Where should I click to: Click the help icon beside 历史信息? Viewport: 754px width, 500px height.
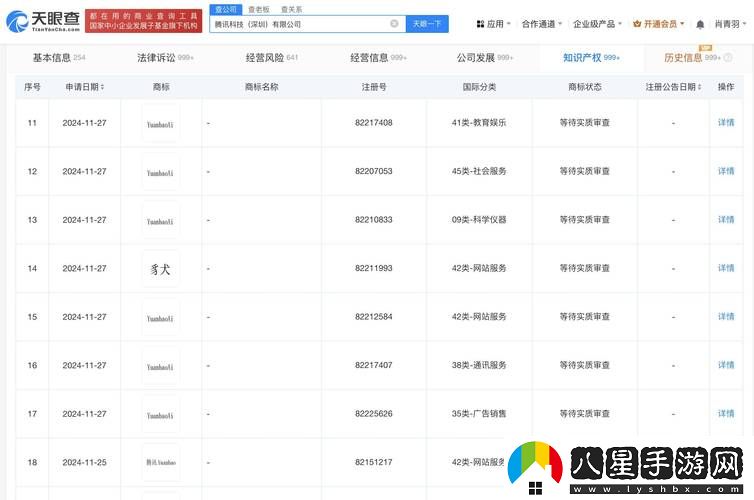click(728, 58)
